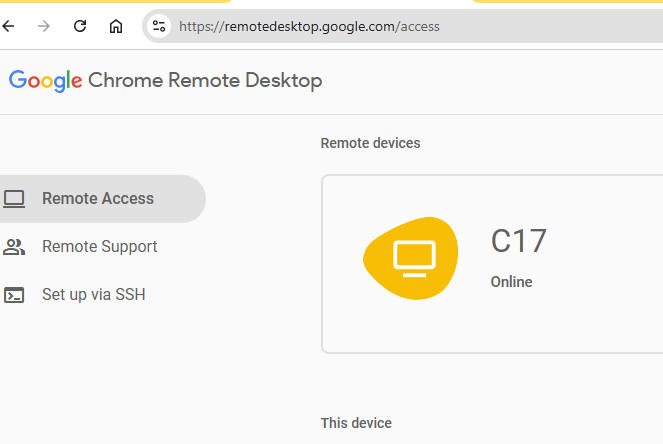Connect to the C17 remote device
663x444 pixels.
pos(518,242)
